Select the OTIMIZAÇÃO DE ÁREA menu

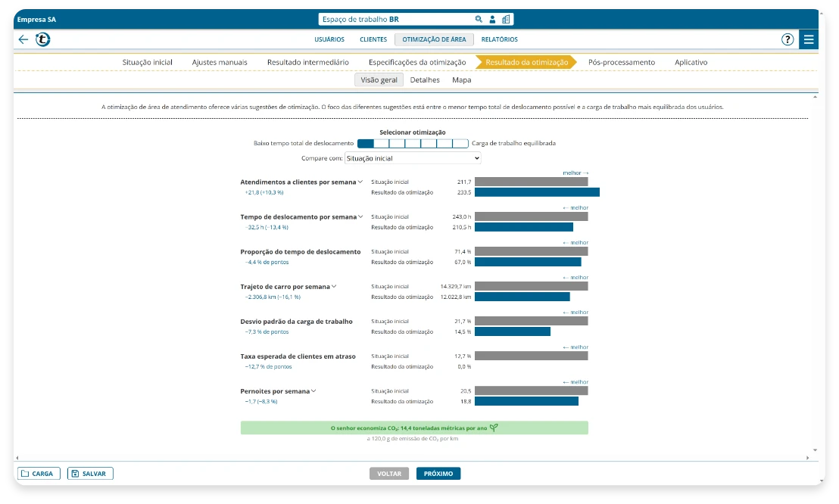(434, 39)
